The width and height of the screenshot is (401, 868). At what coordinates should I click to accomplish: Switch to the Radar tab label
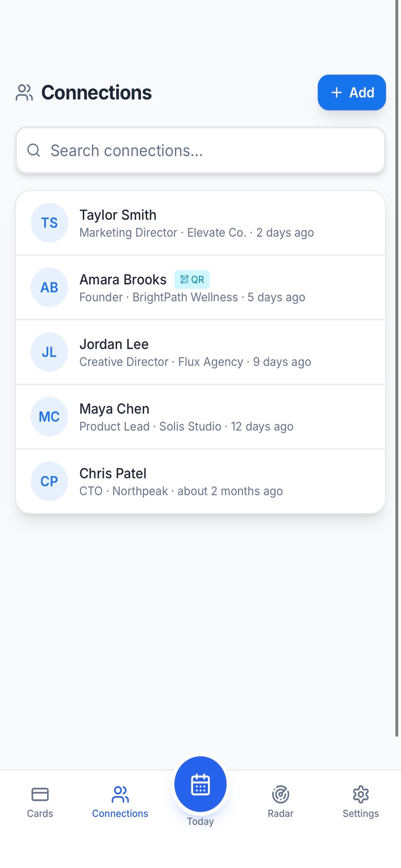tap(280, 813)
